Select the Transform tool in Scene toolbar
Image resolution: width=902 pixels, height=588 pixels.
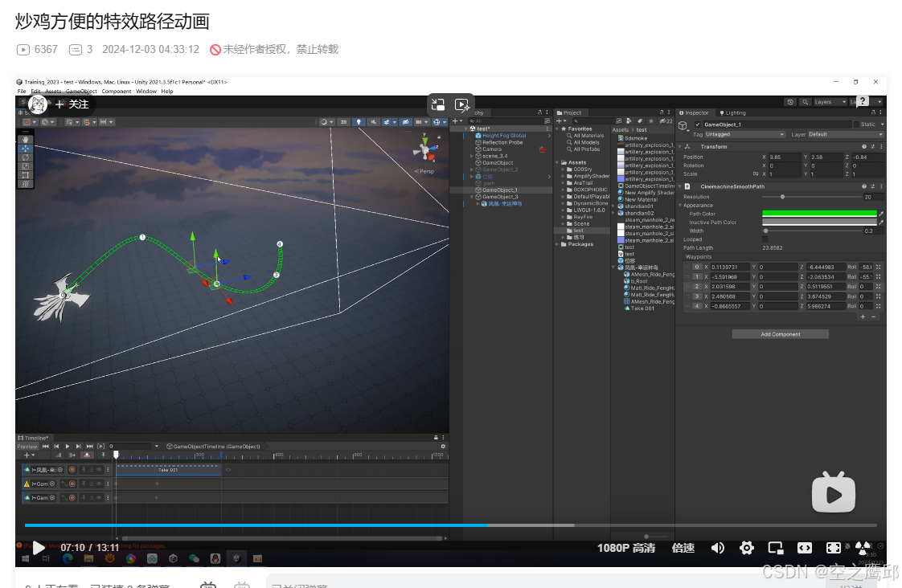tap(25, 184)
